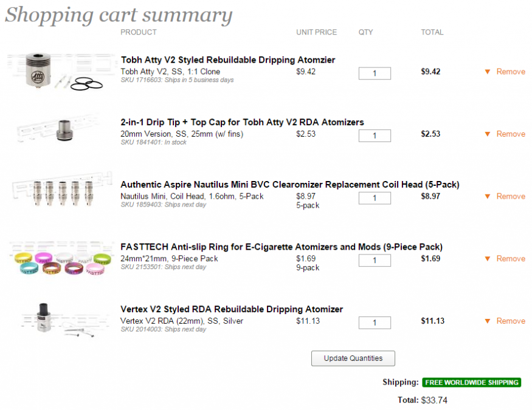Click the Anti-slip Ring quantity input
Image resolution: width=532 pixels, height=410 pixels.
pyautogui.click(x=375, y=261)
